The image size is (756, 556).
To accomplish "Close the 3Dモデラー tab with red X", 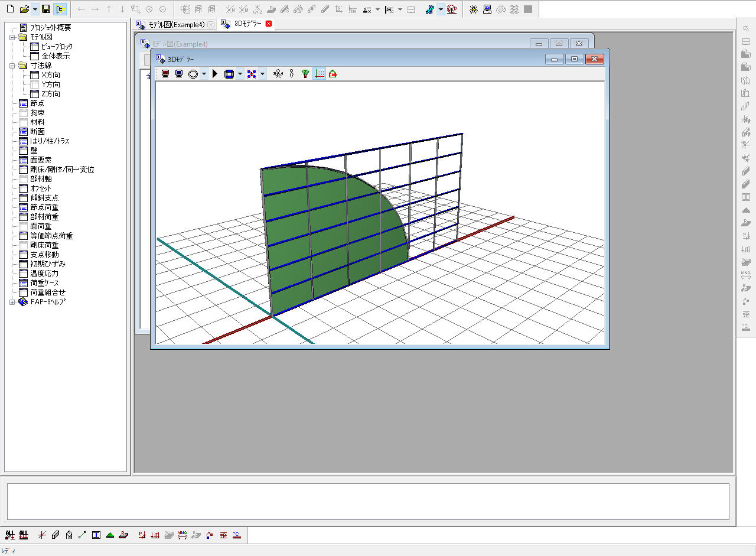I will tap(269, 24).
